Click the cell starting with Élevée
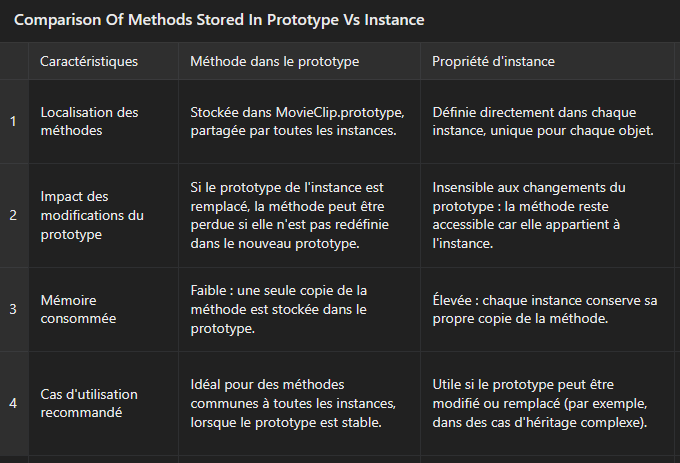680x463 pixels. click(547, 309)
